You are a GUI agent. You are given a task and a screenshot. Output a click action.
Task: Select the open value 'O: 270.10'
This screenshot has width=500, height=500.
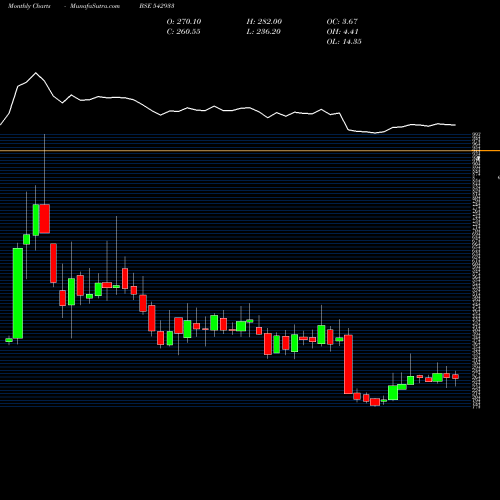[x=184, y=22]
